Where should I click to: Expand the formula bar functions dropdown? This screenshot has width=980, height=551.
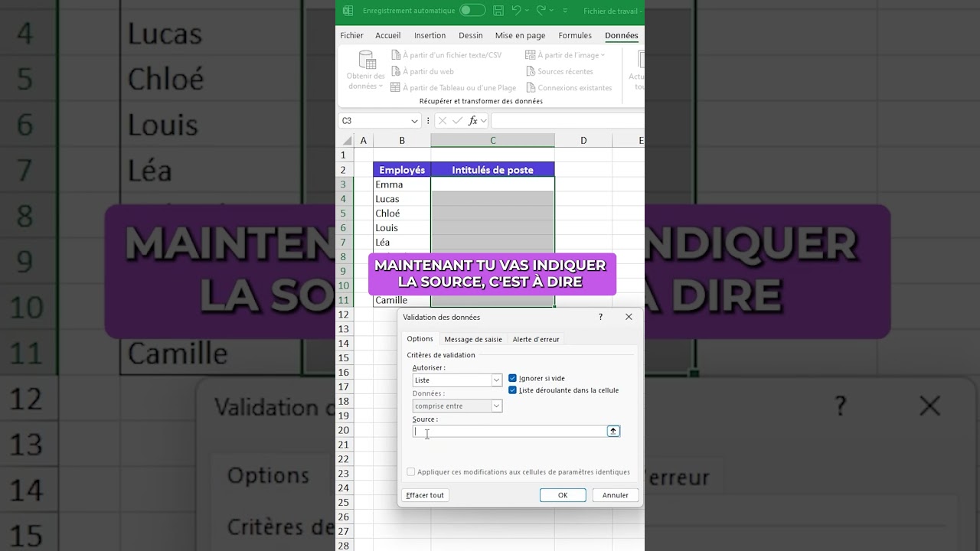tap(484, 121)
